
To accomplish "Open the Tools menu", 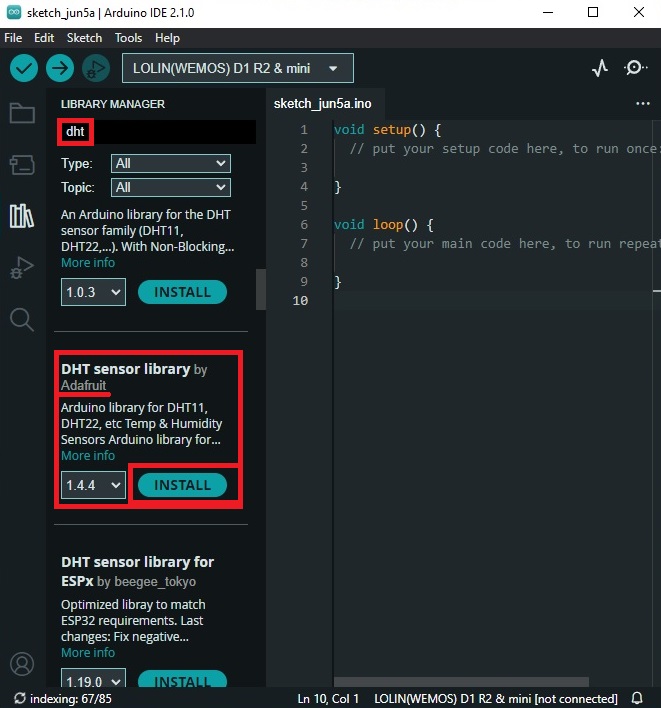I will [x=128, y=37].
